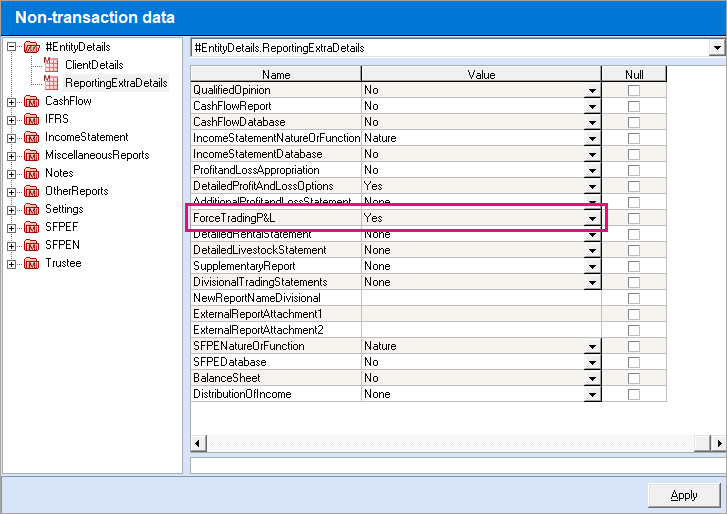Click the horizontal scrollbar left arrow
Viewport: 727px width, 514px height.
pos(197,443)
